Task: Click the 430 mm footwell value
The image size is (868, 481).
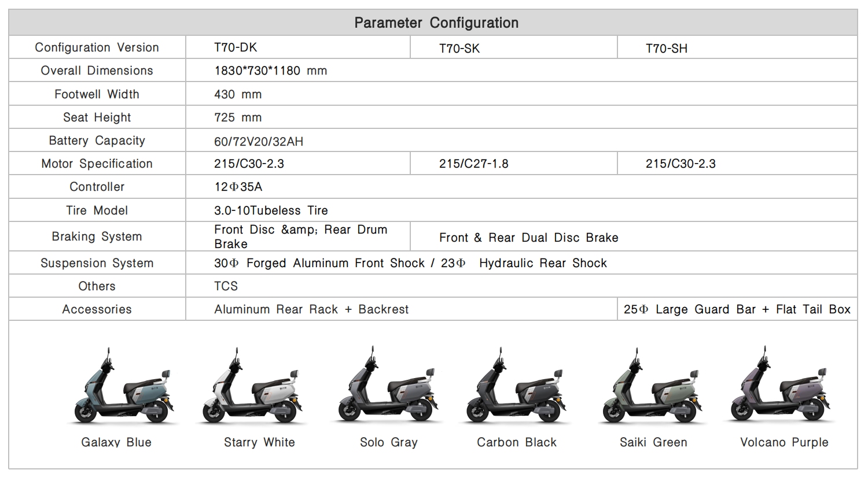Action: [x=238, y=94]
